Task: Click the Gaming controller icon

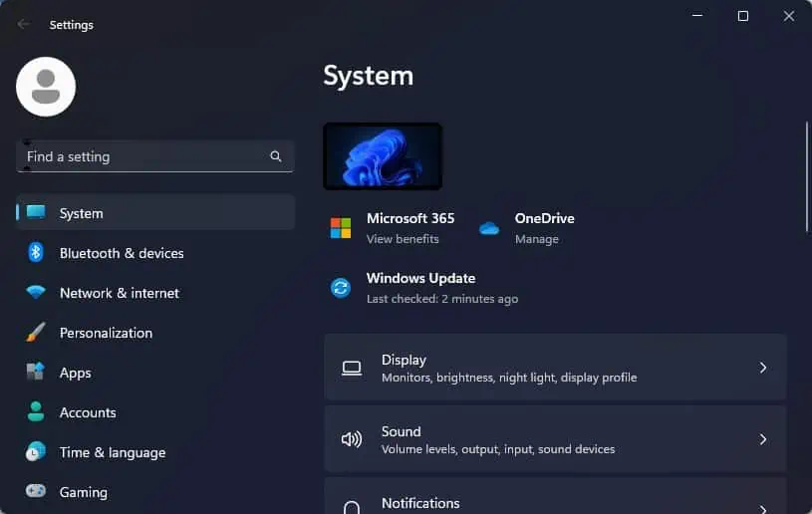Action: tap(36, 491)
